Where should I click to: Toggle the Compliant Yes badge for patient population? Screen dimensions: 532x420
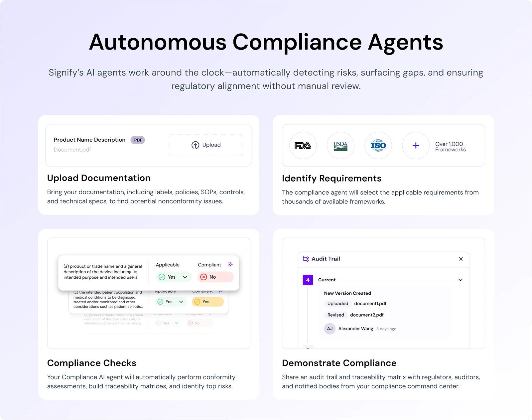coord(207,302)
